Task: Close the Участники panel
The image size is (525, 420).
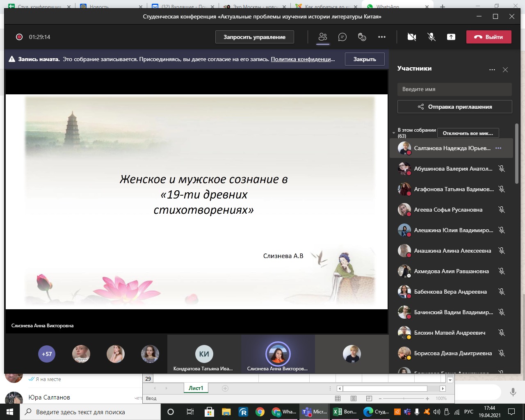Action: click(x=505, y=70)
